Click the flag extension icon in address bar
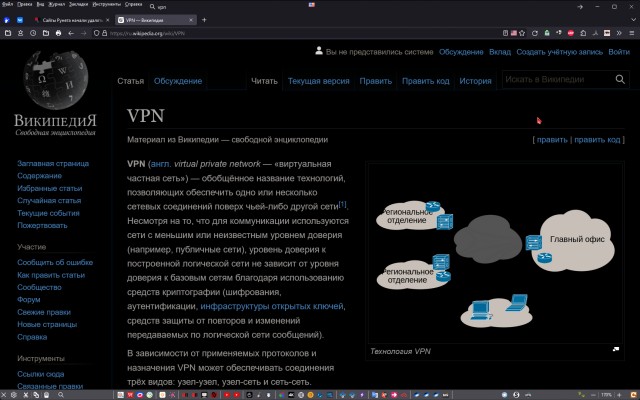 click(x=513, y=33)
